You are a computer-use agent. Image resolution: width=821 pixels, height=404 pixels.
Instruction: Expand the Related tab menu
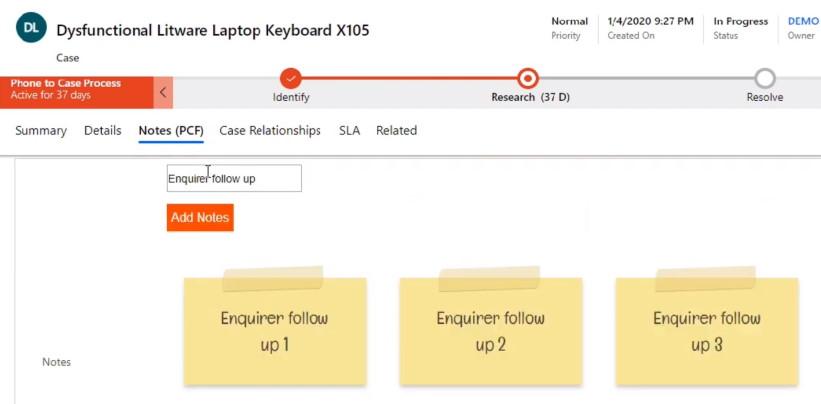(396, 130)
